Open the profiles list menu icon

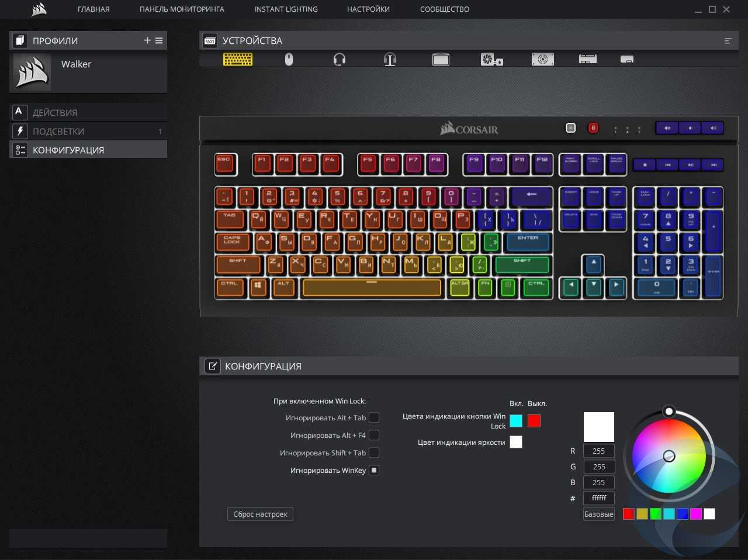(159, 40)
